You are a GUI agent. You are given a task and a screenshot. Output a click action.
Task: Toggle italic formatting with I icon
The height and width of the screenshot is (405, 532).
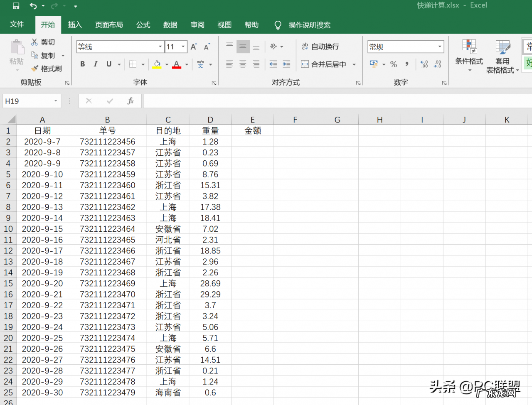pyautogui.click(x=96, y=64)
